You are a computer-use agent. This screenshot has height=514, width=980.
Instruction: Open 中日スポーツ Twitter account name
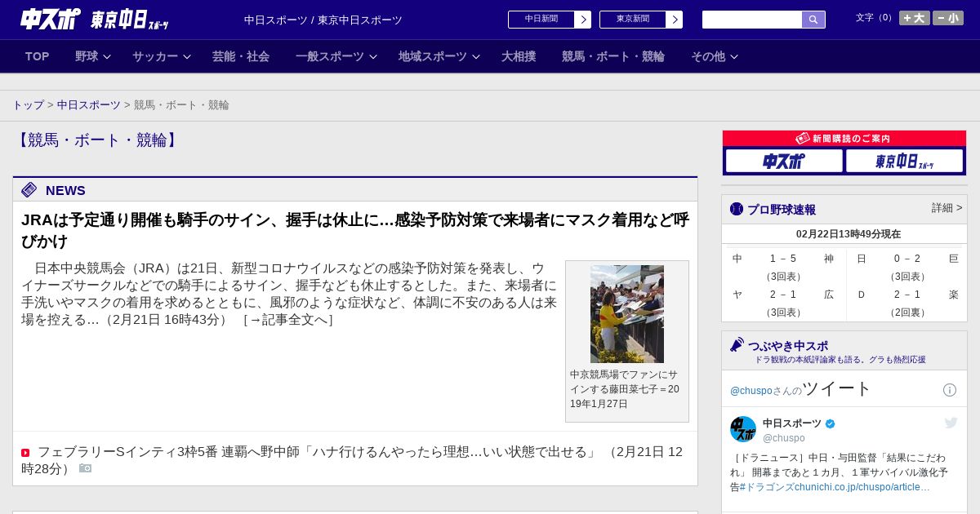pyautogui.click(x=792, y=423)
